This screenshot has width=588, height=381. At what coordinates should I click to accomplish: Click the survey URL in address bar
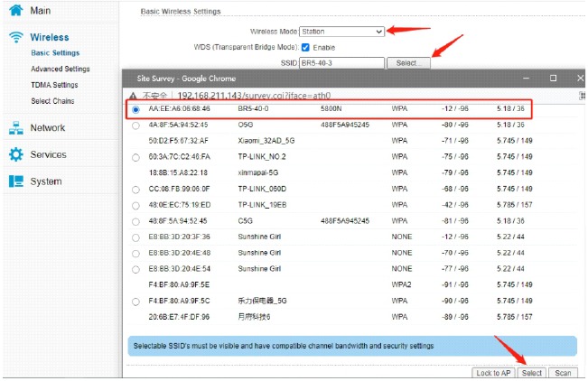pos(254,96)
